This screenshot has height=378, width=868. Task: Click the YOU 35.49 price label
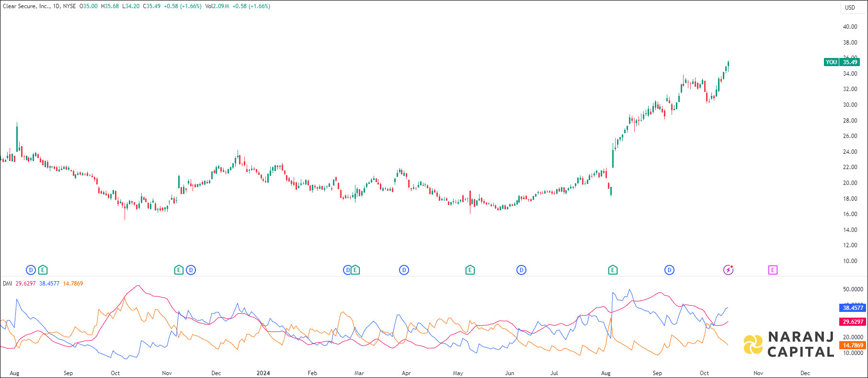point(842,62)
